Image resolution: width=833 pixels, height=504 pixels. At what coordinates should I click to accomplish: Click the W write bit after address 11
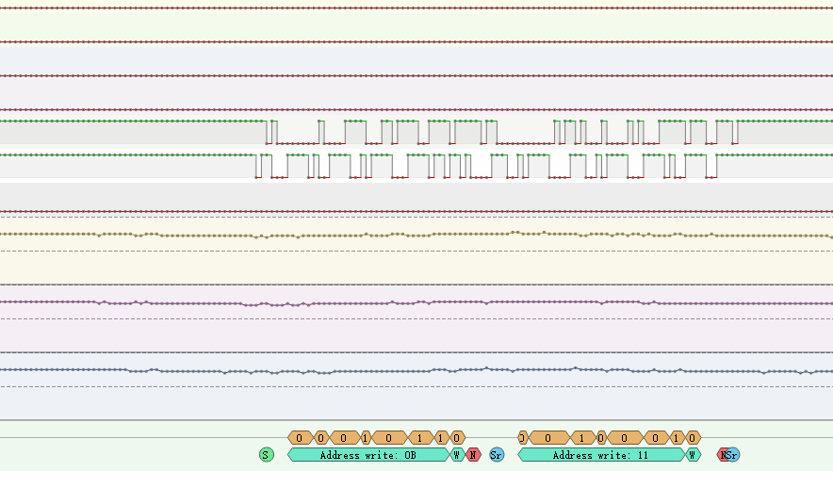694,455
